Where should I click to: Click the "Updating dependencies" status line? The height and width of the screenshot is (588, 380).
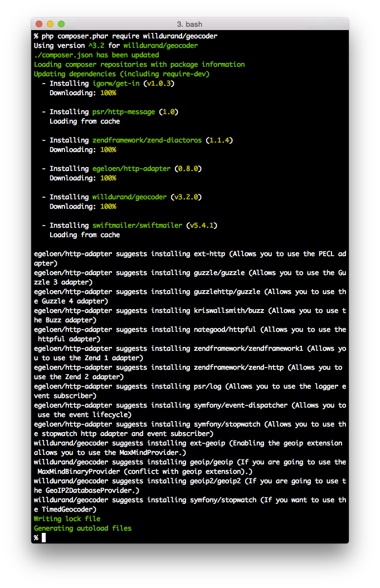[121, 74]
